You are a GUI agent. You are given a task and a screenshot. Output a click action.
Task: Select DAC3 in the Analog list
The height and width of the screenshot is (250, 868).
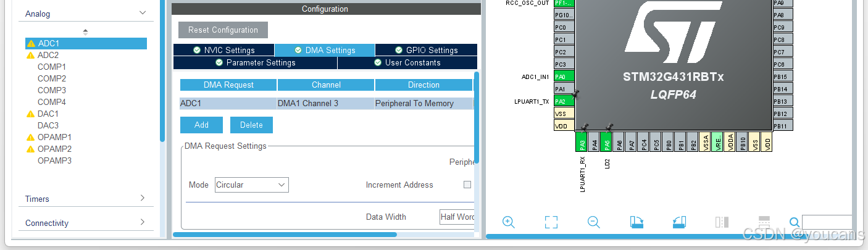(48, 125)
